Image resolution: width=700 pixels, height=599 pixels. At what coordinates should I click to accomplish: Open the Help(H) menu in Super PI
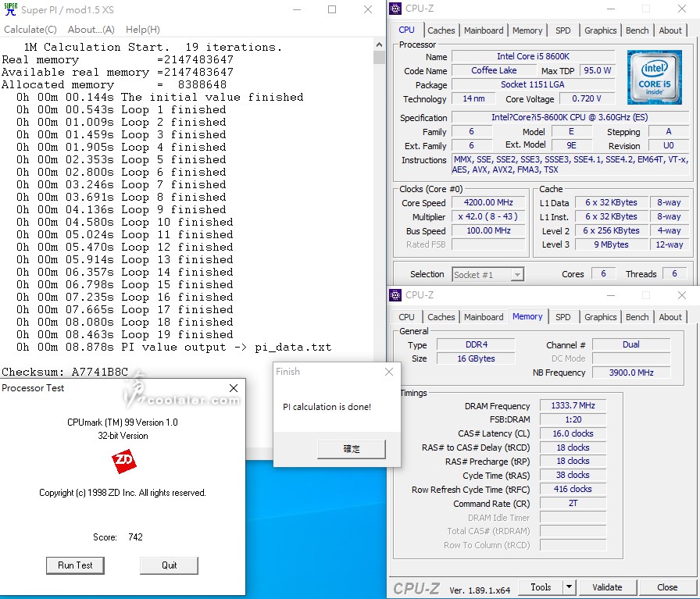(x=142, y=30)
